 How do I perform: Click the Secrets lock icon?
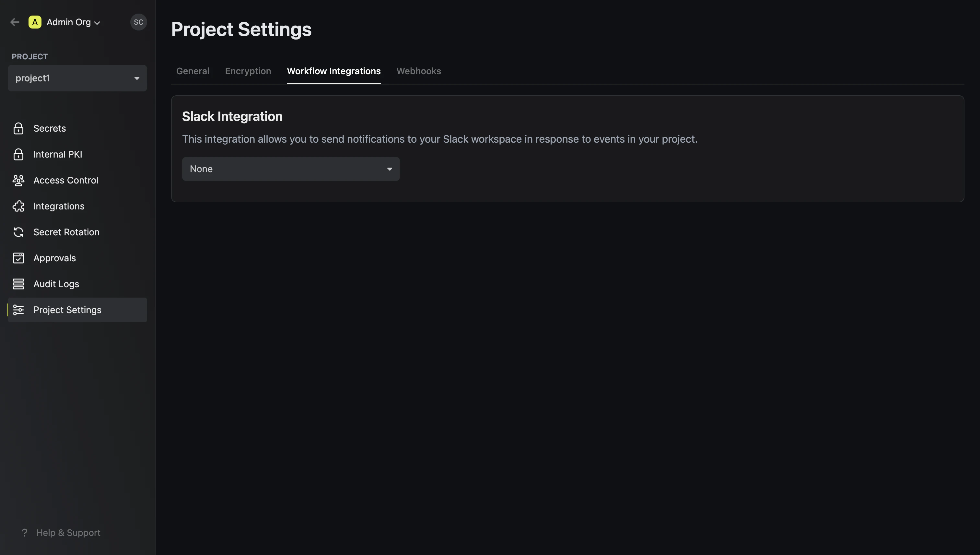(18, 128)
